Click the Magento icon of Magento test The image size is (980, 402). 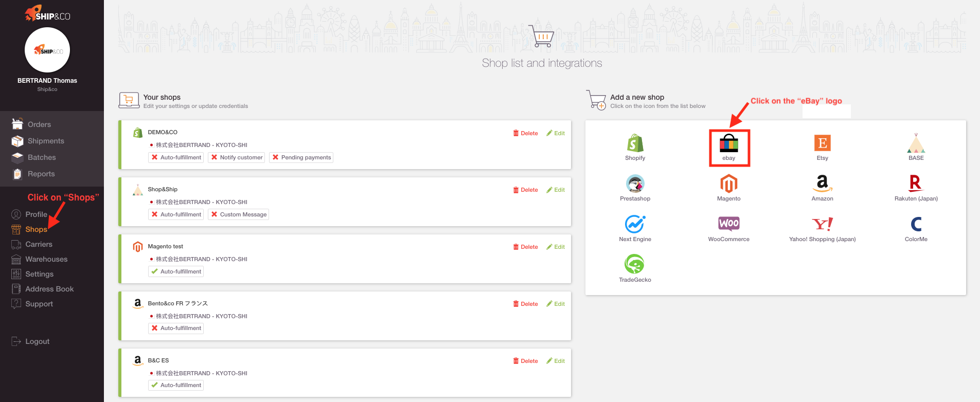click(x=137, y=247)
